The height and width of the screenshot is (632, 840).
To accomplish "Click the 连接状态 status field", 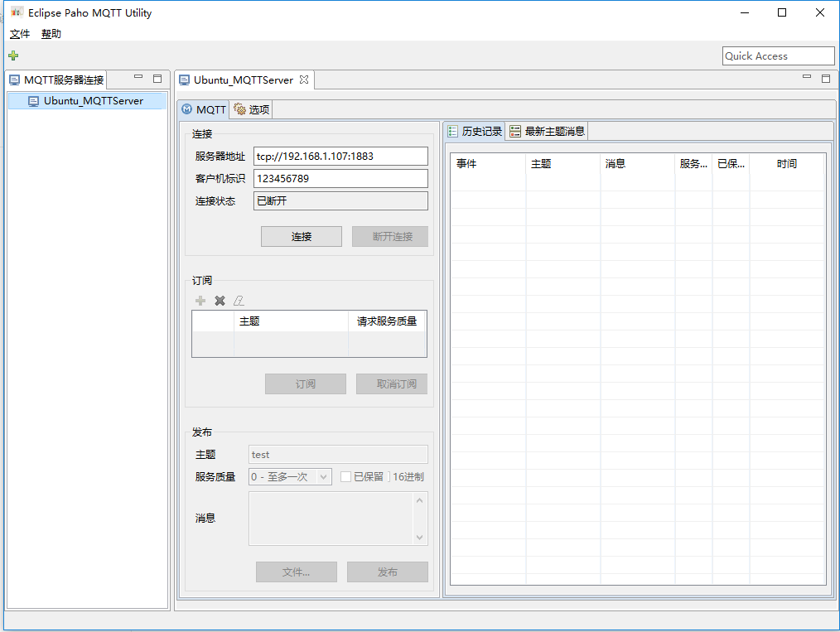I will [x=340, y=201].
